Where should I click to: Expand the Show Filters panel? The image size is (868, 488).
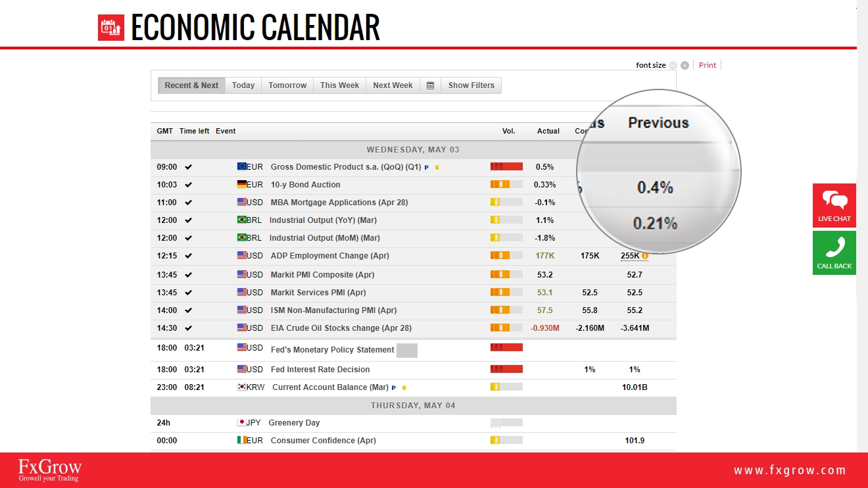coord(471,85)
